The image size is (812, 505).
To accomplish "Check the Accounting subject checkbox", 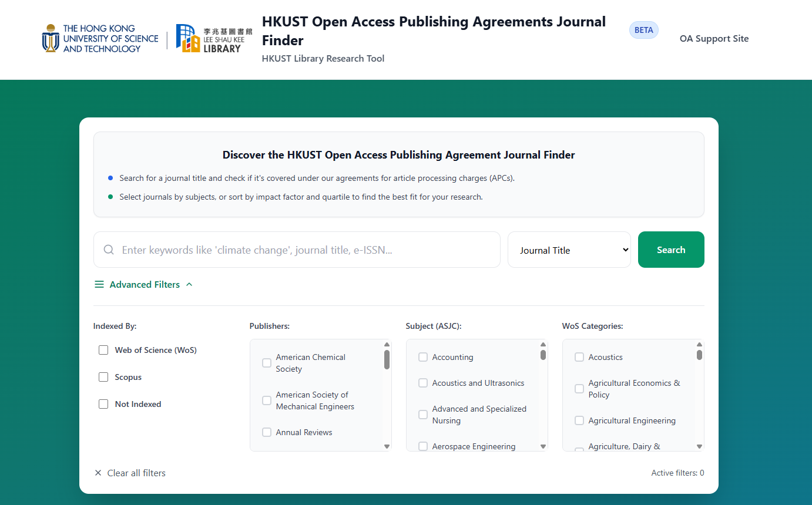I will 423,357.
